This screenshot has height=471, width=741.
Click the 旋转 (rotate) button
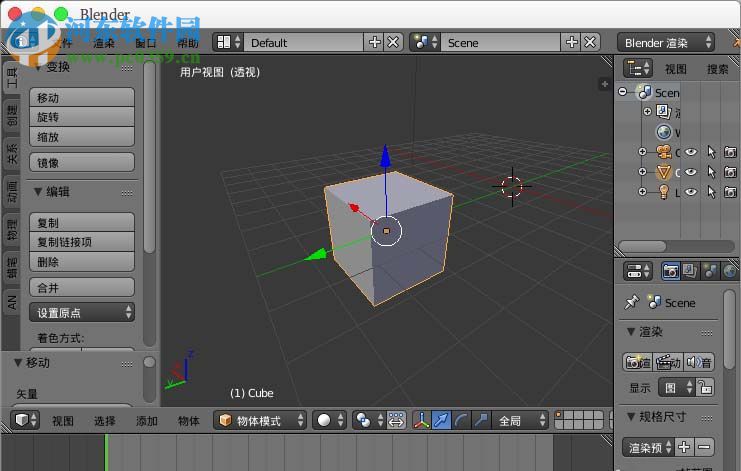click(x=82, y=117)
